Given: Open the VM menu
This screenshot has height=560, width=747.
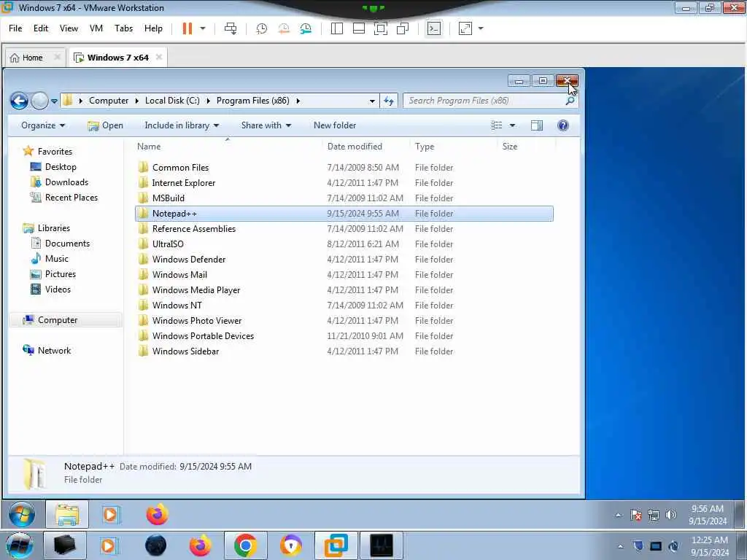Looking at the screenshot, I should [x=96, y=28].
